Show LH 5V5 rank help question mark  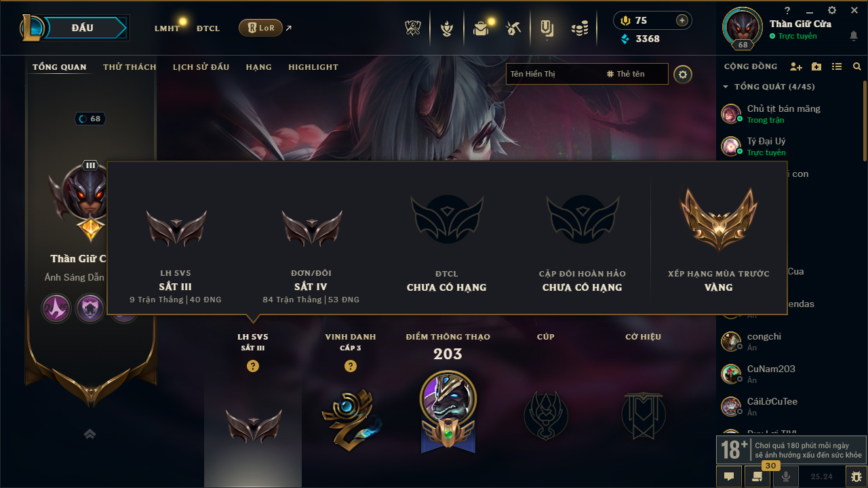point(253,366)
